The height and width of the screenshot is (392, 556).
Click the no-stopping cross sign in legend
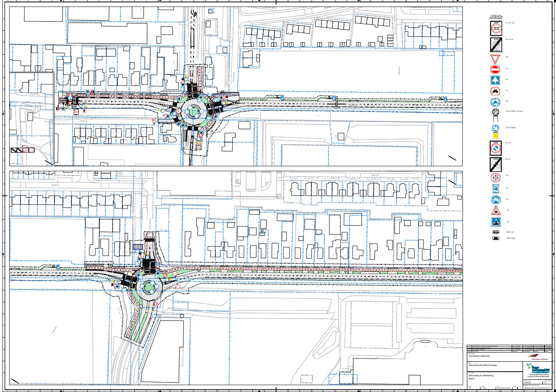495,178
